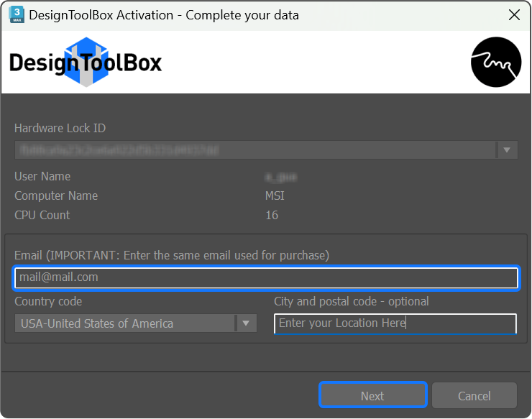
Task: Click the Country code dropdown arrow
Action: tap(246, 323)
